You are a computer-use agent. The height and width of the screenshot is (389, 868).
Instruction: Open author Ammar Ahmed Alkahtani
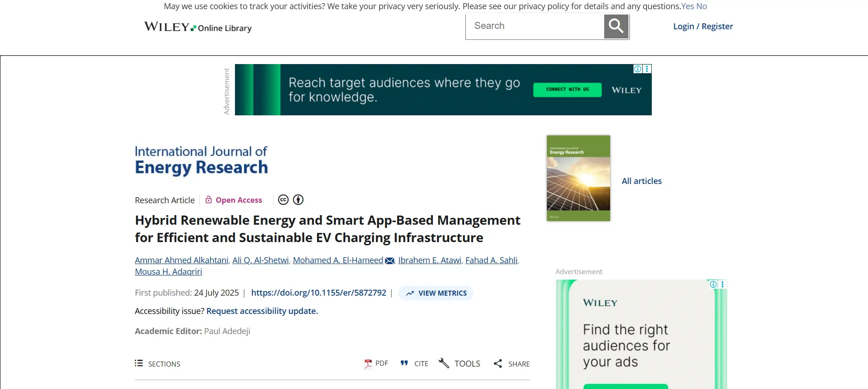coord(181,260)
